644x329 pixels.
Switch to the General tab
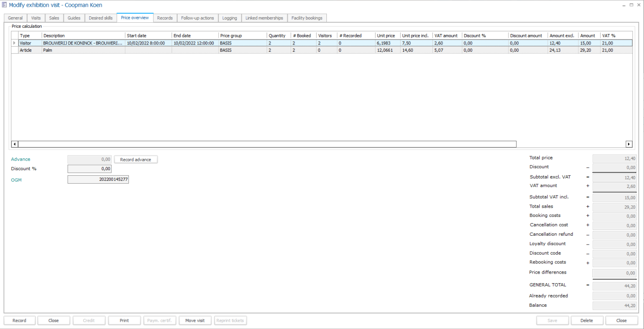click(x=15, y=18)
